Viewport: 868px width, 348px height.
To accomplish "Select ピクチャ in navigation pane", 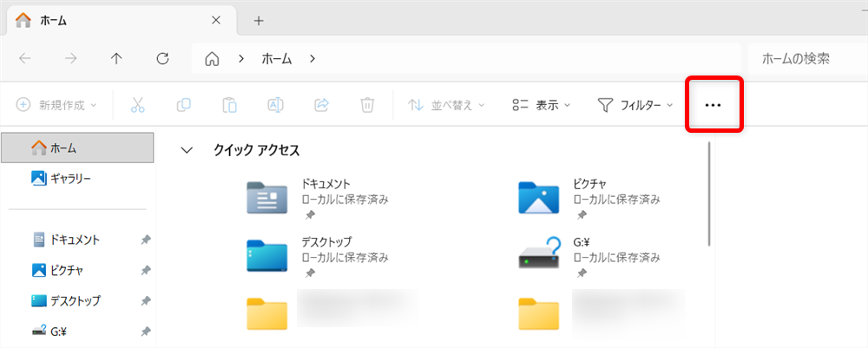I will coord(77,271).
